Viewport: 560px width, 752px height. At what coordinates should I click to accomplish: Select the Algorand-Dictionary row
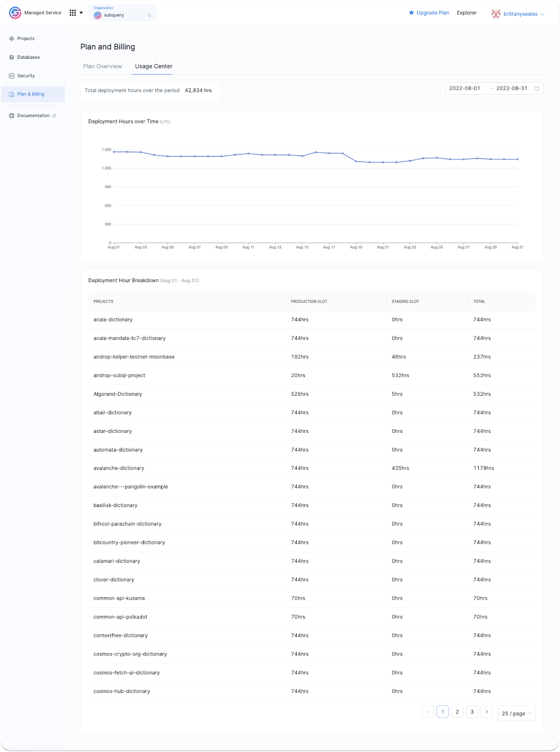[312, 394]
